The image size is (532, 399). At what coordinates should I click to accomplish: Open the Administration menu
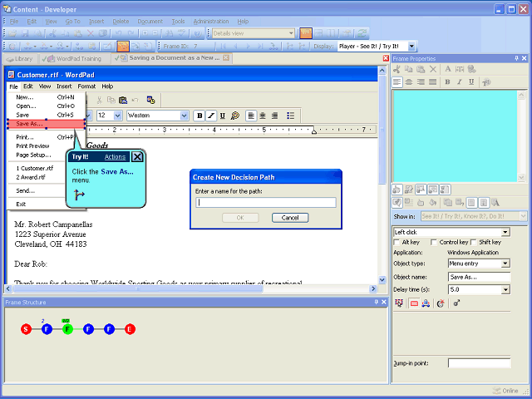pyautogui.click(x=210, y=22)
